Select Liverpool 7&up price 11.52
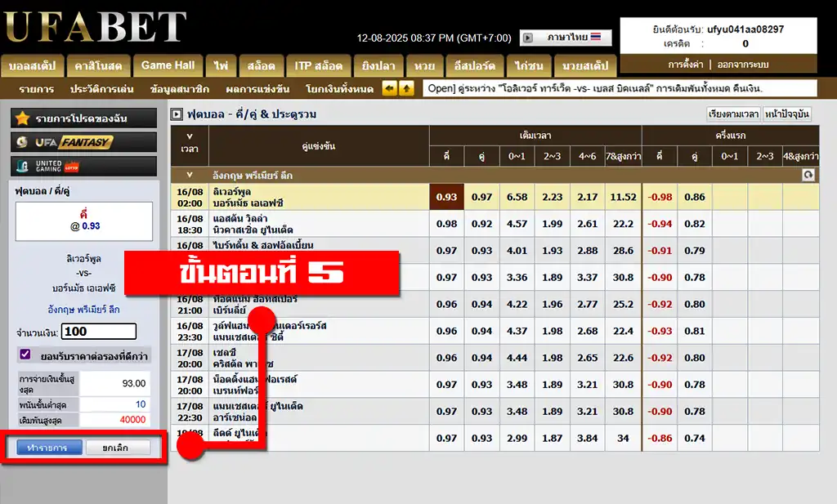 point(623,197)
